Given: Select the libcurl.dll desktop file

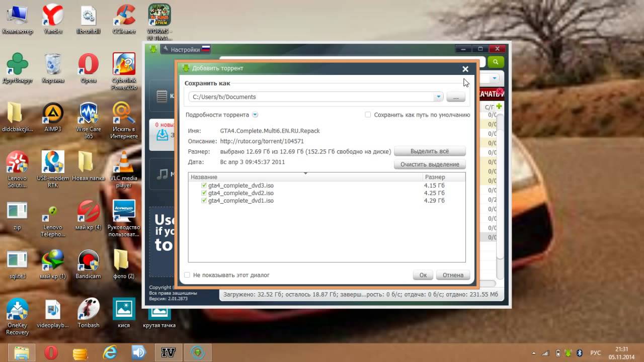Looking at the screenshot, I should [89, 19].
